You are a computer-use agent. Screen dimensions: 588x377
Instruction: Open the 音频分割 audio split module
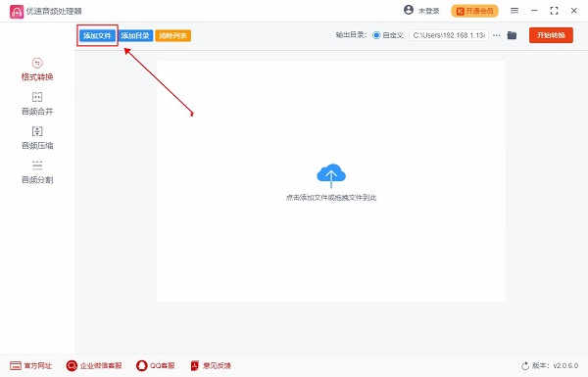(x=37, y=172)
